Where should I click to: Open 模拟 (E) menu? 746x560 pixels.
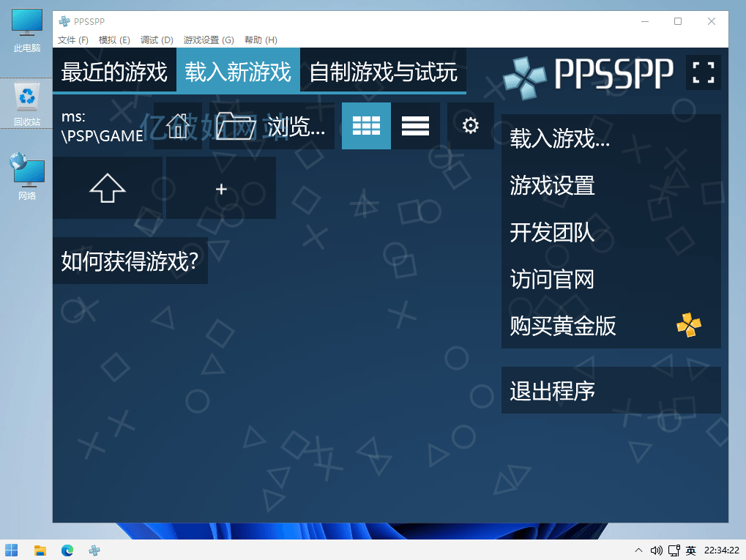pos(114,40)
